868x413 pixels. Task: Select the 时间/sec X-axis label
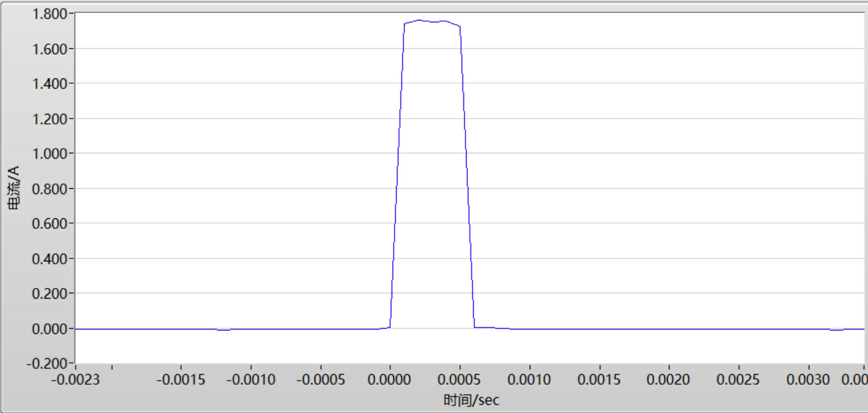471,401
